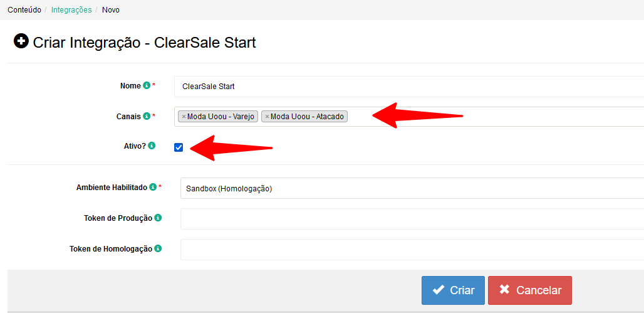Focus the Token de Produção field
644x313 pixels.
(412, 219)
